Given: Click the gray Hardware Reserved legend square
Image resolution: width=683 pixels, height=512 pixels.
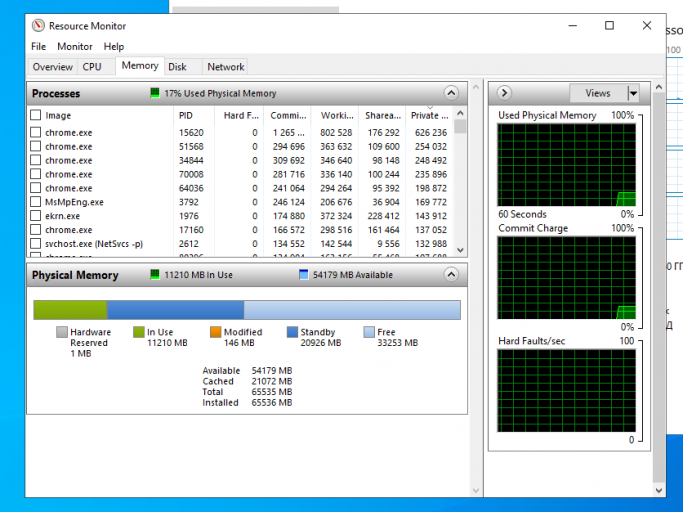Looking at the screenshot, I should coord(62,332).
